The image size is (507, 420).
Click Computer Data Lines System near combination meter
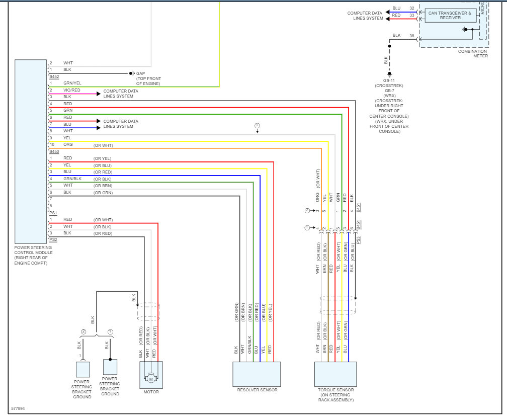(365, 16)
